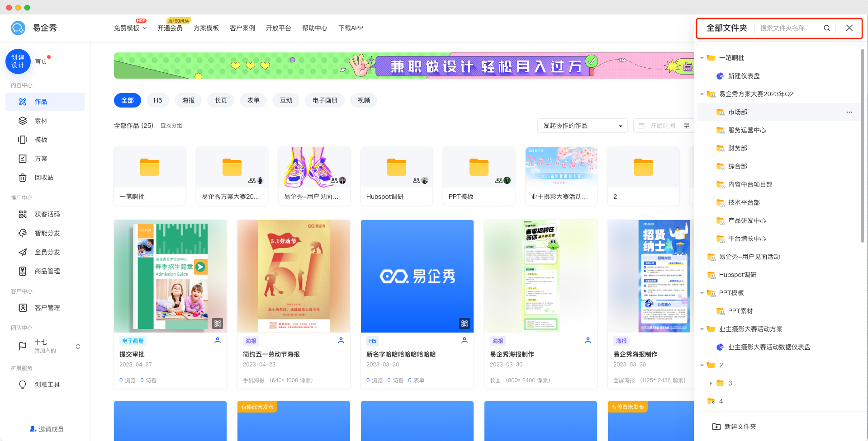Click calendar icon in date range field

pos(641,126)
